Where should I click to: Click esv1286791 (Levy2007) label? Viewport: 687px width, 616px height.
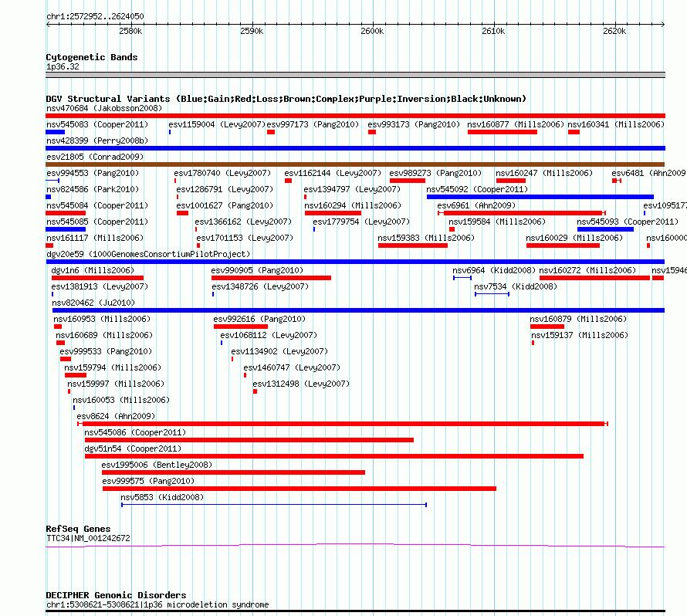pos(225,189)
